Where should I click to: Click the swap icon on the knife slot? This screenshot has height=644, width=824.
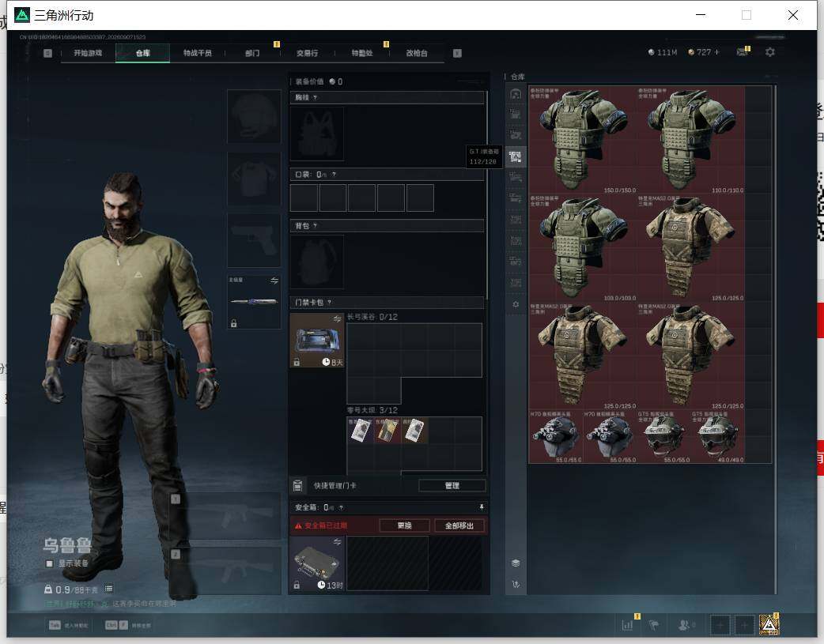click(x=274, y=281)
